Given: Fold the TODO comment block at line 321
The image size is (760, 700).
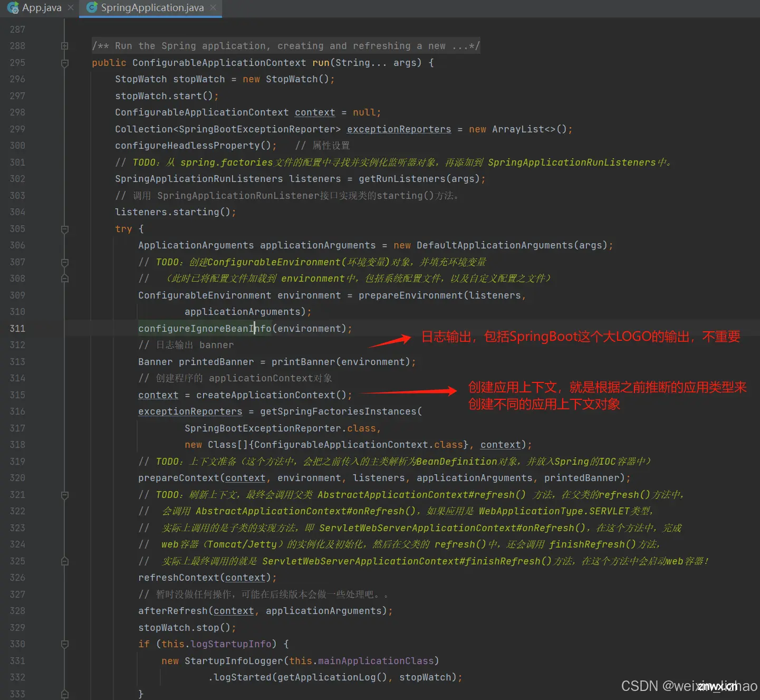Looking at the screenshot, I should 65,495.
